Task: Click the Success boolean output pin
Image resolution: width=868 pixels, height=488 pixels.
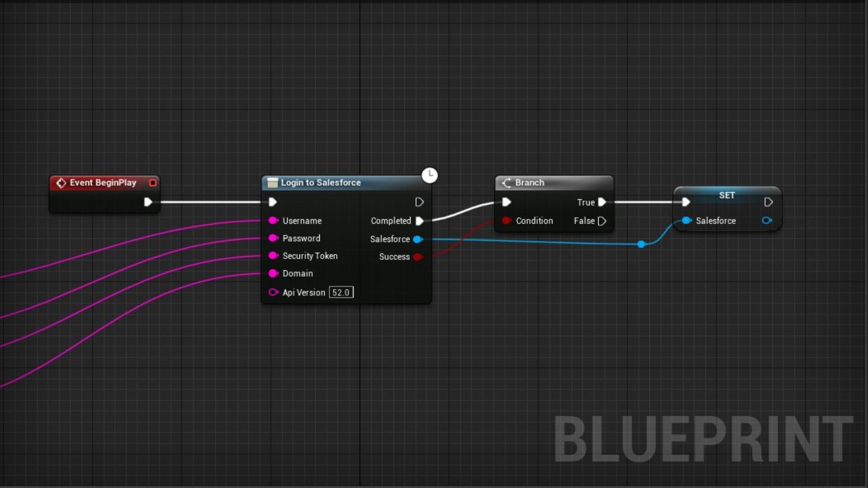Action: point(419,257)
